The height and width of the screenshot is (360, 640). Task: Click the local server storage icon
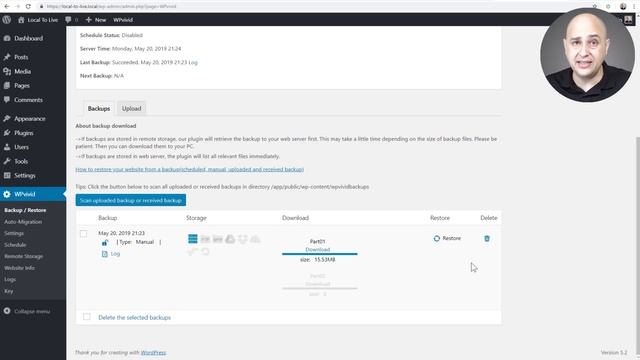[x=193, y=239]
